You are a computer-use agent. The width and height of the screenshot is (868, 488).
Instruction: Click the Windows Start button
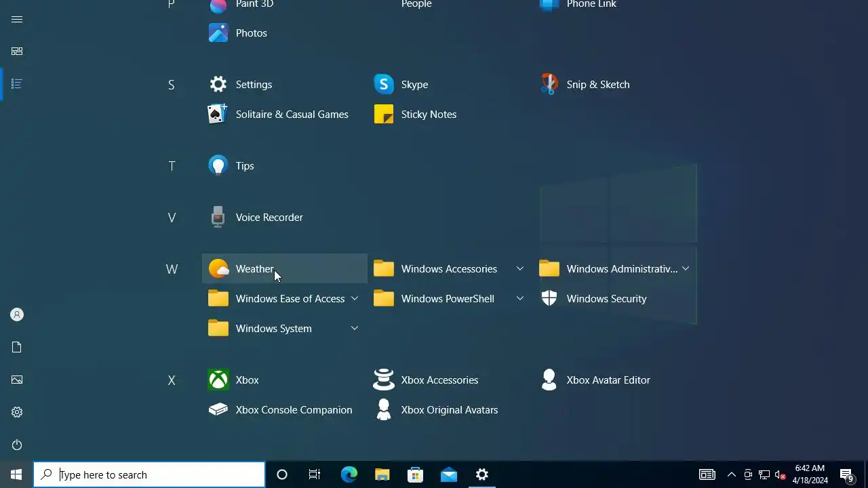(x=16, y=474)
